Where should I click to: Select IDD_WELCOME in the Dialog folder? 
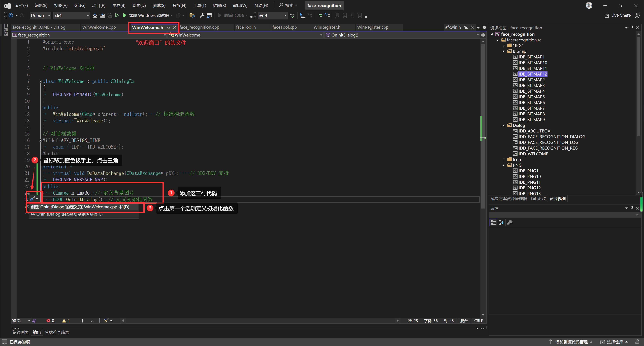533,154
